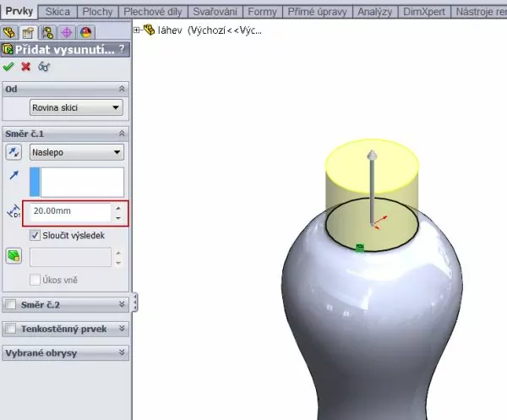
Task: Confirm extrusion with the green checkmark
Action: tap(8, 66)
